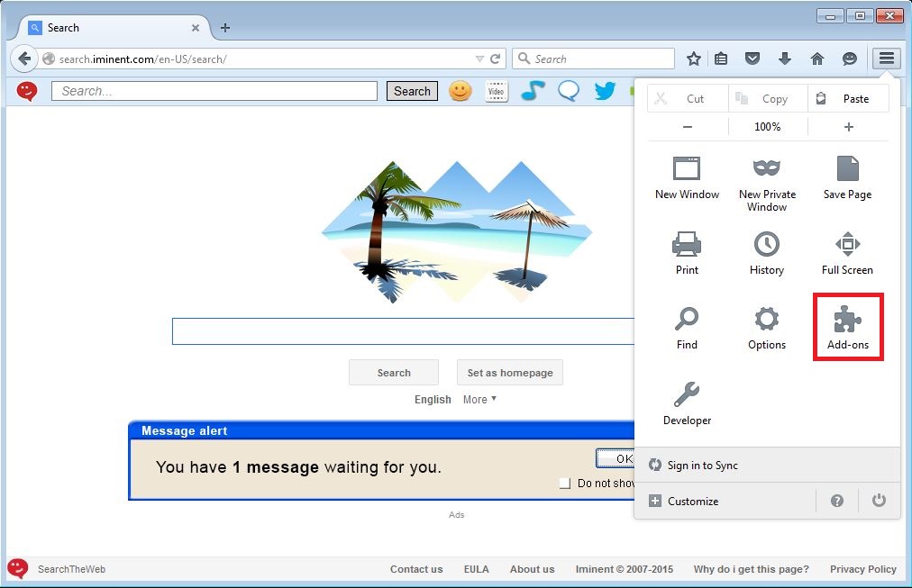Screen dimensions: 912x588
Task: Open Why do i get this page link
Action: tap(751, 569)
